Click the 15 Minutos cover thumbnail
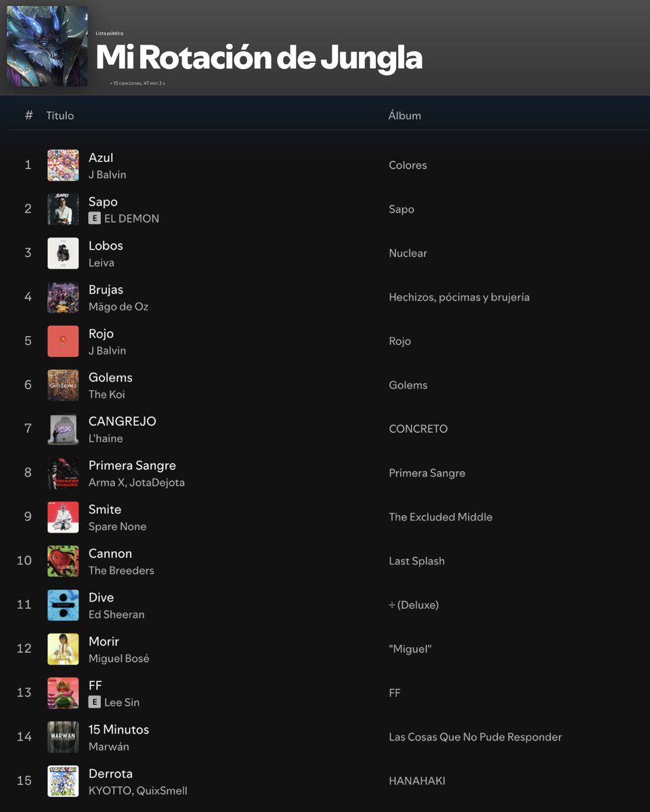 [63, 737]
